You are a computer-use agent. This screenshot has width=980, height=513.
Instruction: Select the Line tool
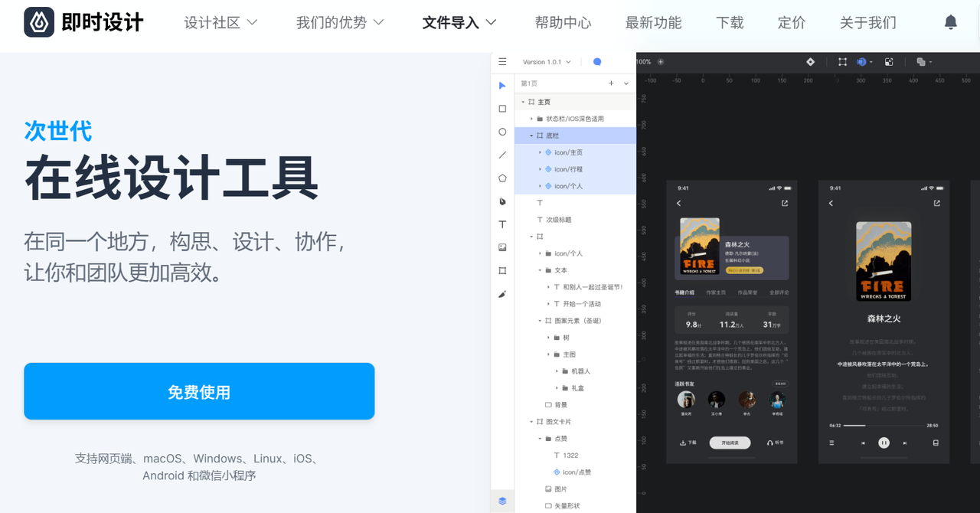[502, 155]
